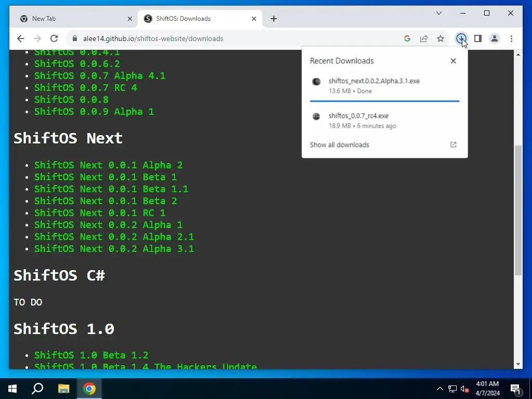The height and width of the screenshot is (399, 532).
Task: Click the shiftos_0.0.7_rc4.exe file name
Action: pos(358,116)
